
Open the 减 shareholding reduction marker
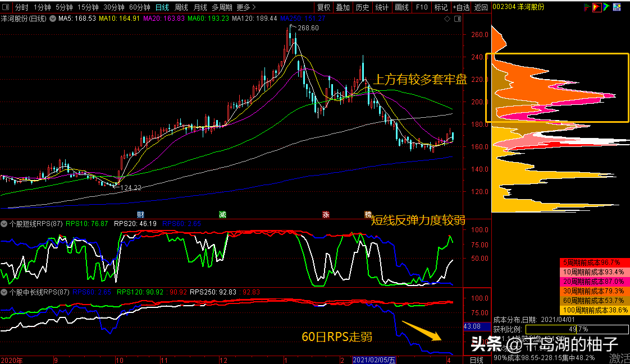pyautogui.click(x=222, y=215)
